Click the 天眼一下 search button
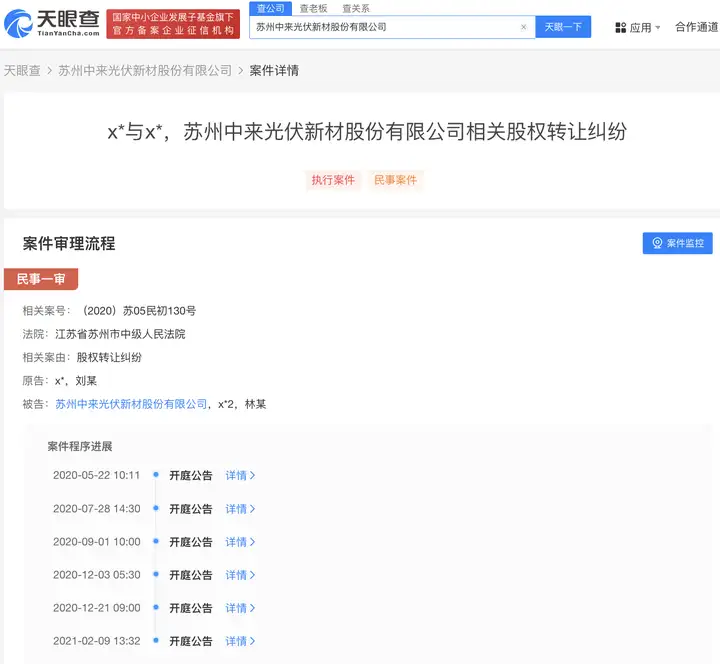Viewport: 720px width, 664px height. 563,27
